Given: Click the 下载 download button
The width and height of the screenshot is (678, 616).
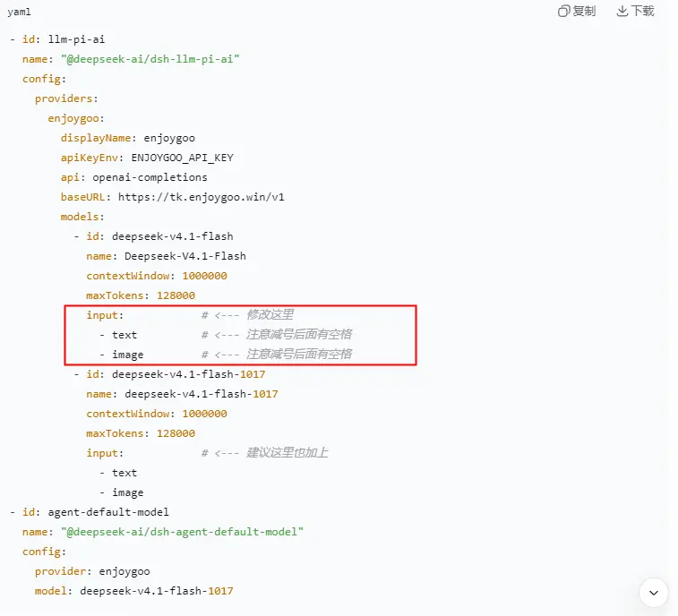Looking at the screenshot, I should (x=635, y=11).
